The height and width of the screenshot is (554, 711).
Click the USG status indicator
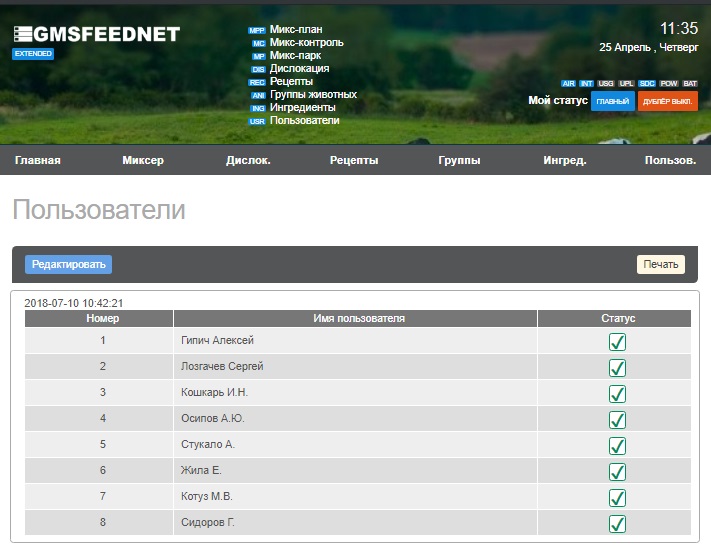[x=605, y=83]
